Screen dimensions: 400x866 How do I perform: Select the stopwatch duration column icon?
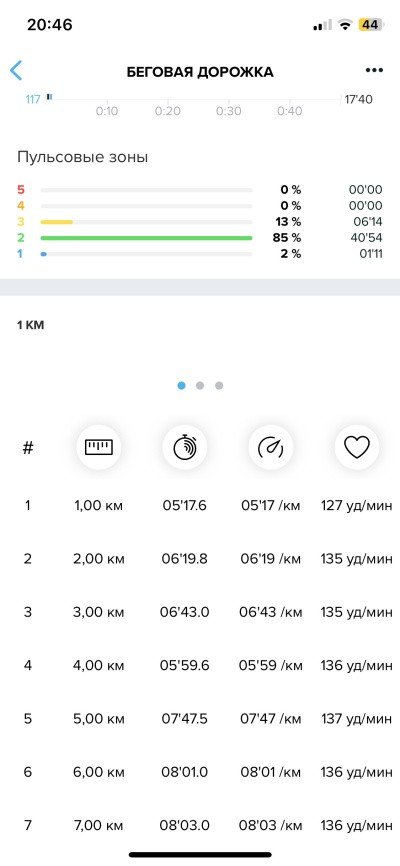(x=185, y=447)
